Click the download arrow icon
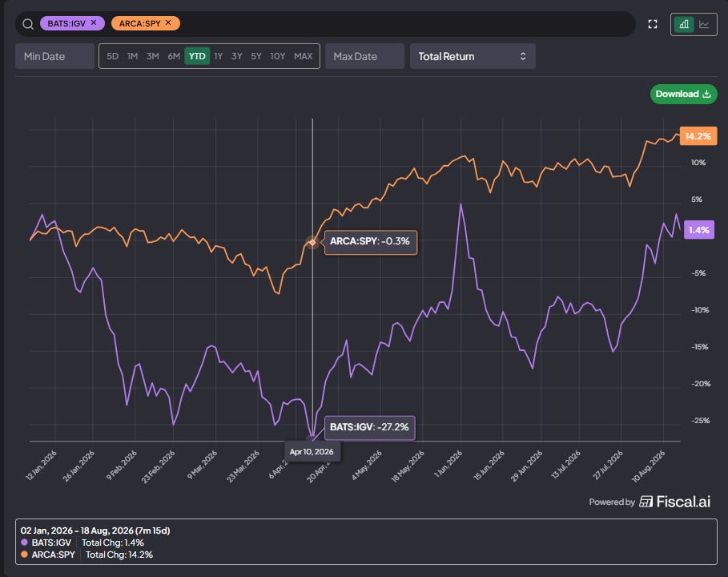The height and width of the screenshot is (577, 728). pyautogui.click(x=706, y=94)
